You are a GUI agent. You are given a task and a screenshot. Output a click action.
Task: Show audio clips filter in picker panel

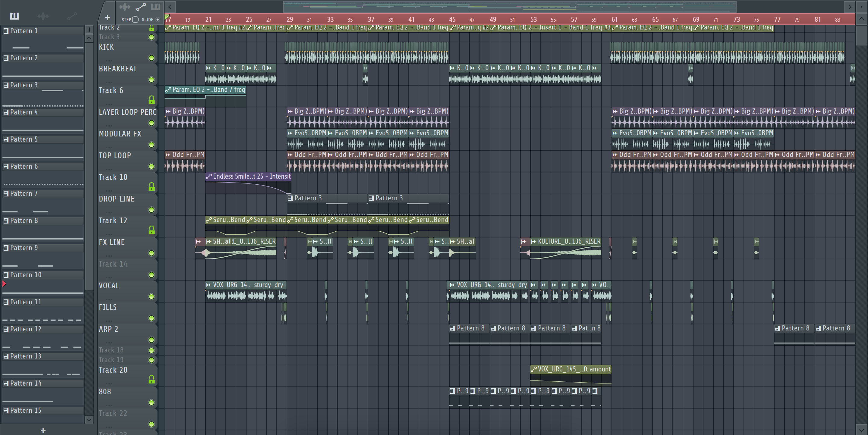click(43, 16)
